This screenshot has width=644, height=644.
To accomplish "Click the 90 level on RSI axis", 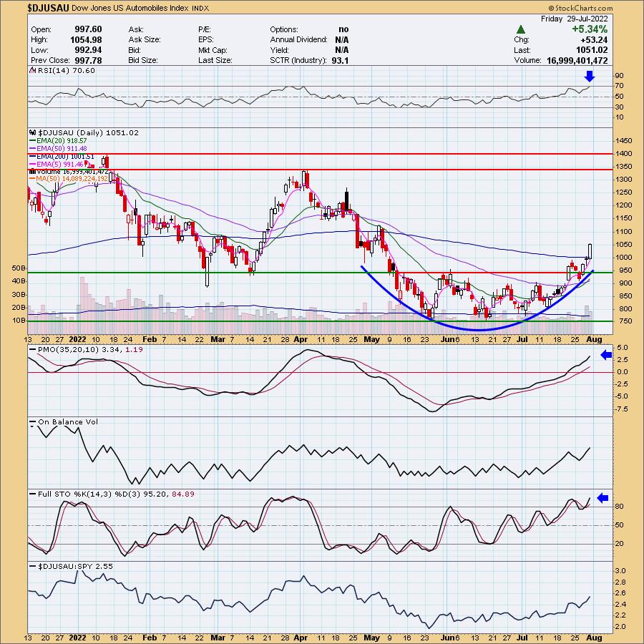I will pyautogui.click(x=620, y=76).
